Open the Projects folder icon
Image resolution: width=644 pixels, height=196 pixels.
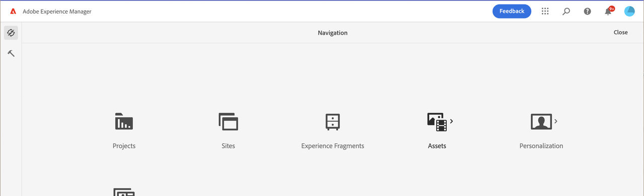pos(124,122)
